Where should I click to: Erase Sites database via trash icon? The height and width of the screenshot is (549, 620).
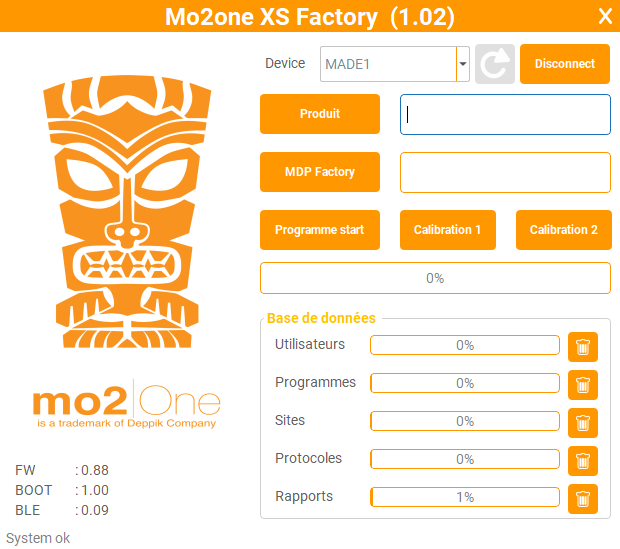[x=583, y=423]
